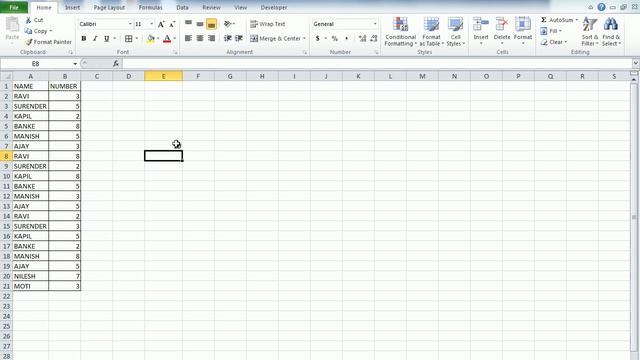Open Cell Styles gallery

(456, 31)
